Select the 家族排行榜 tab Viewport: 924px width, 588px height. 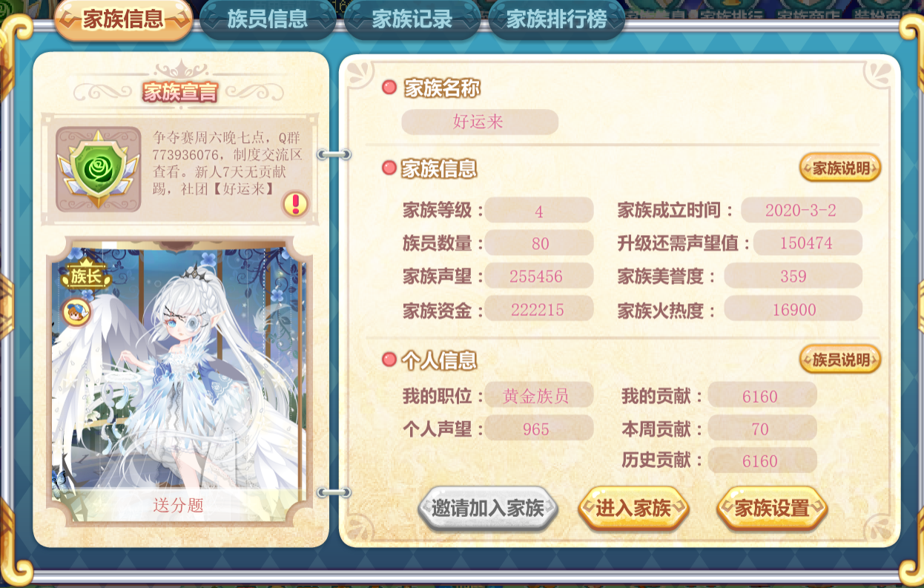[x=556, y=20]
